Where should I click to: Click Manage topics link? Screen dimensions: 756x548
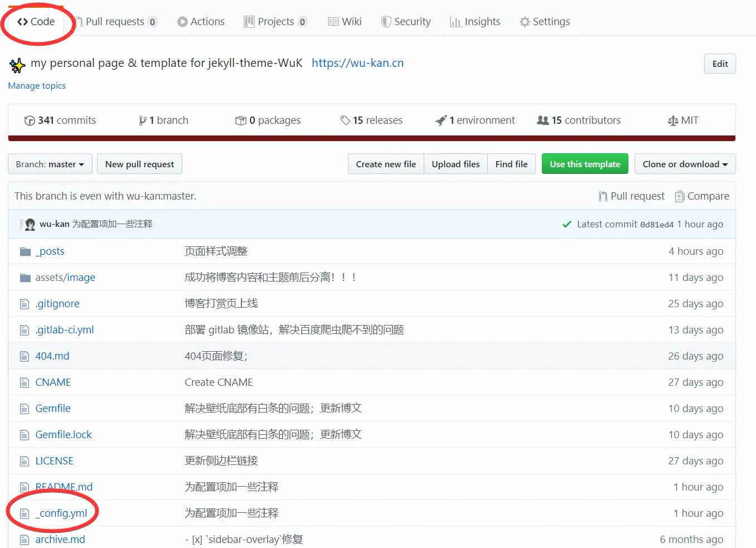[x=37, y=86]
